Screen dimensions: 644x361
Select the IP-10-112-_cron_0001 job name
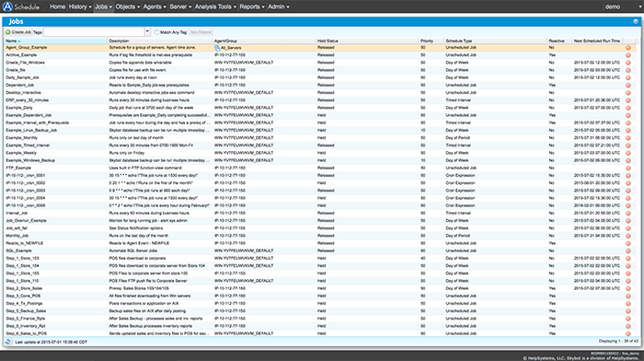pyautogui.click(x=26, y=176)
